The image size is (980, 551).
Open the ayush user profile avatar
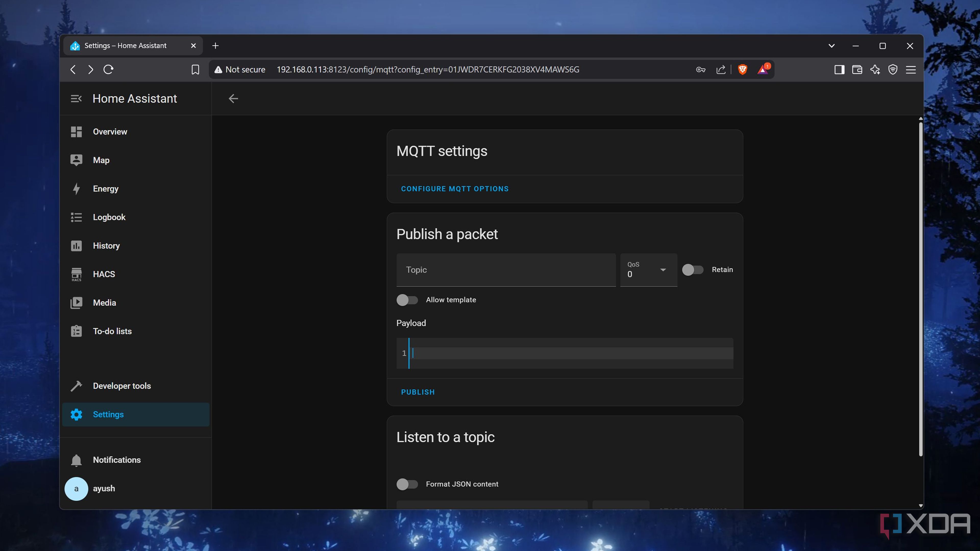pyautogui.click(x=76, y=489)
